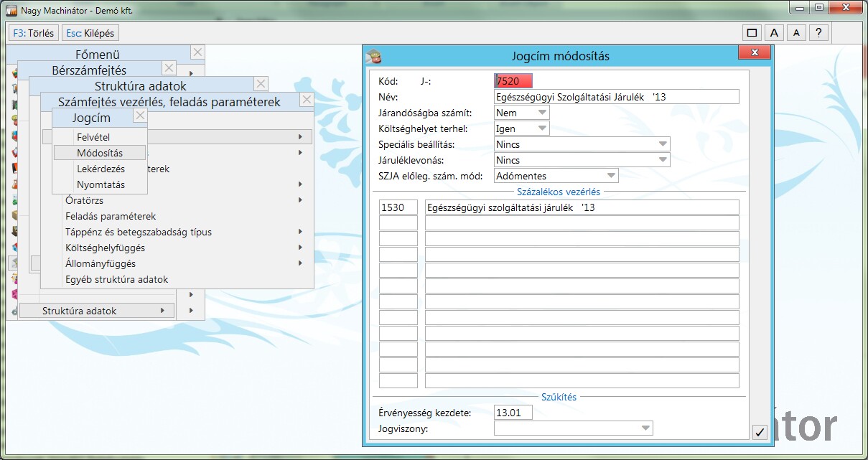Confirm with the checkmark button in dialog
Viewport: 868px width, 460px height.
coord(760,432)
